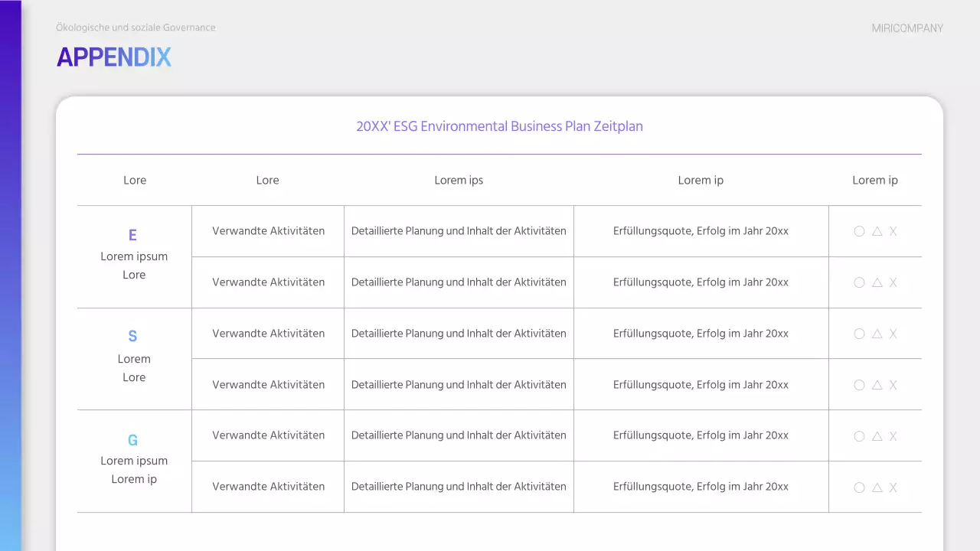Screen dimensions: 980x551
Task: Select the triangle icon in the first E row
Action: coord(877,231)
